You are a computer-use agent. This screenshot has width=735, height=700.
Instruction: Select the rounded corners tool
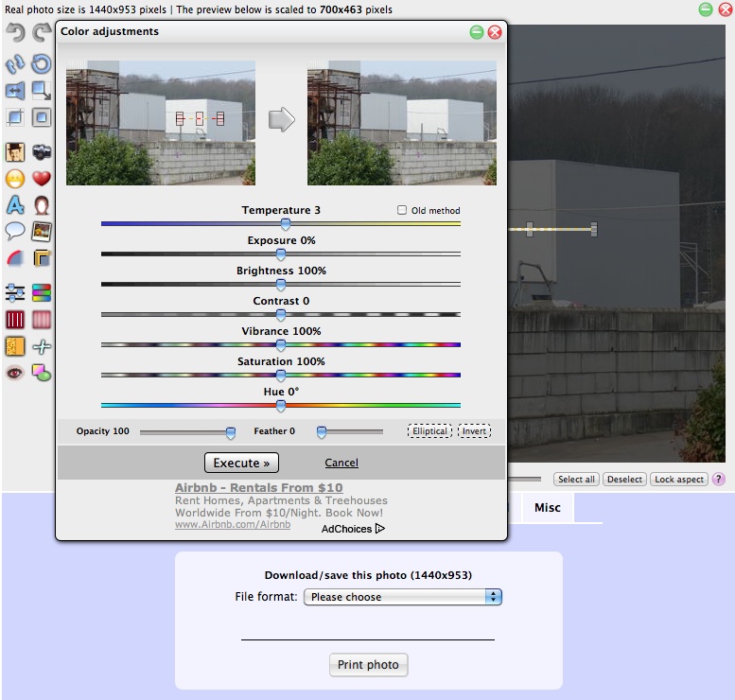[15, 258]
